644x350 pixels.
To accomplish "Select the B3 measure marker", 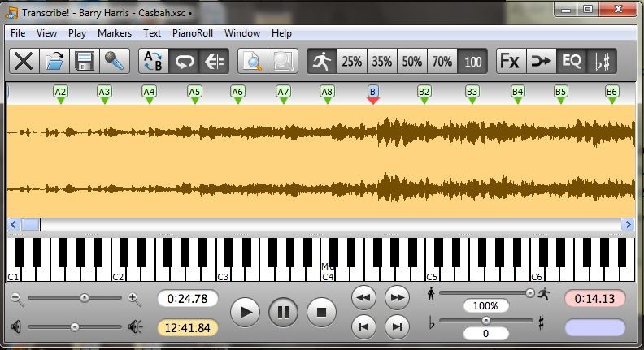I will [472, 93].
